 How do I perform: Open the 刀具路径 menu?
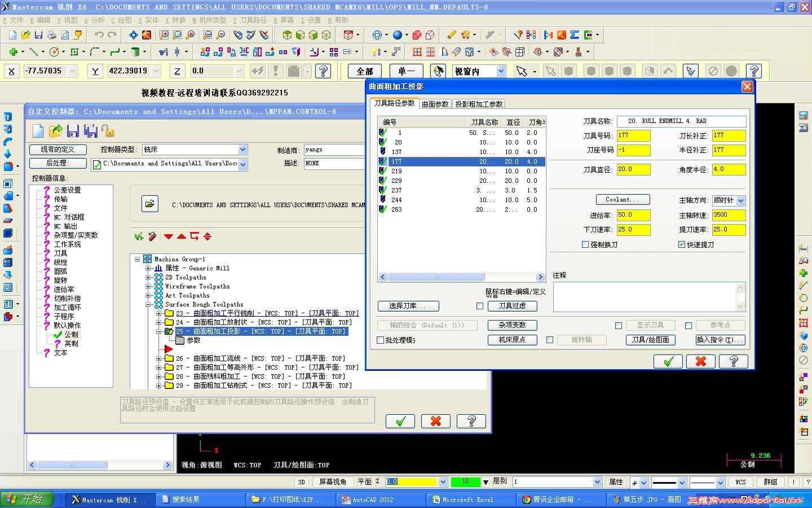point(250,20)
